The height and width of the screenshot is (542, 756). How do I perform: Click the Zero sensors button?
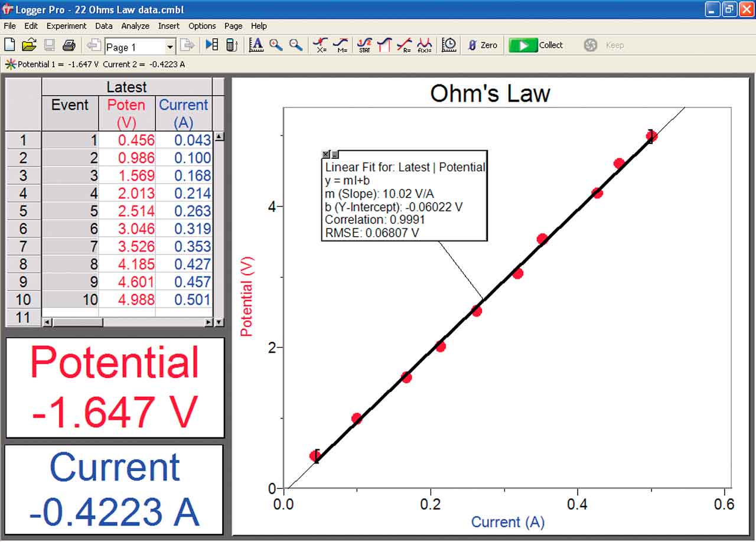482,45
